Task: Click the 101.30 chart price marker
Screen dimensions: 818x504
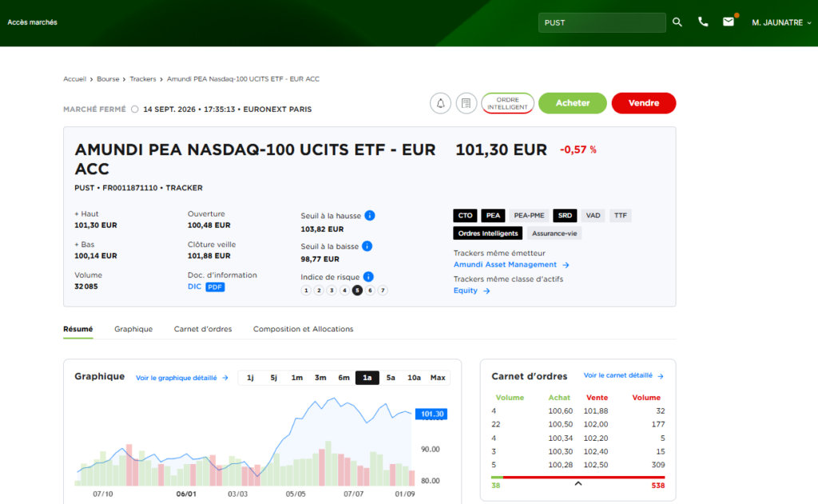Action: [x=431, y=415]
